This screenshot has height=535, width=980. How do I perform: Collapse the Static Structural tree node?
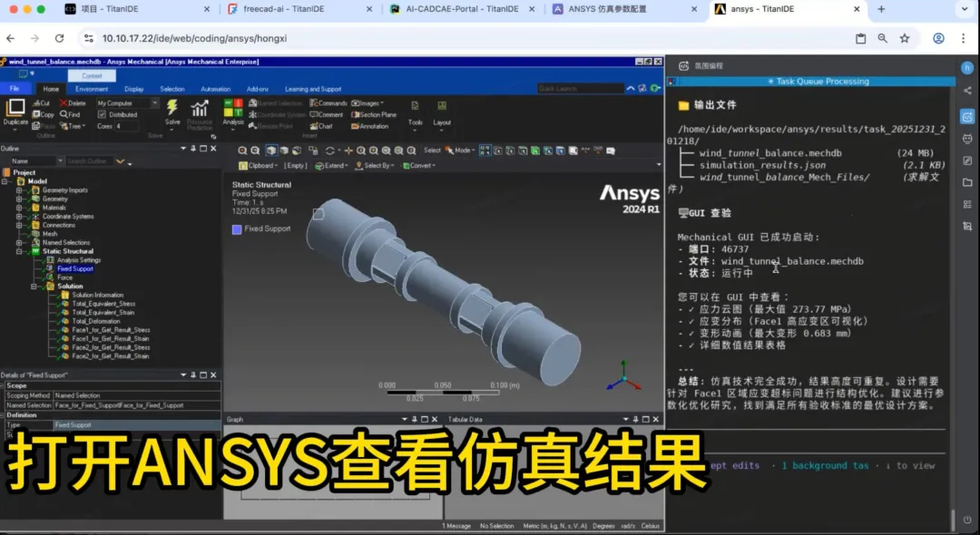pos(19,251)
